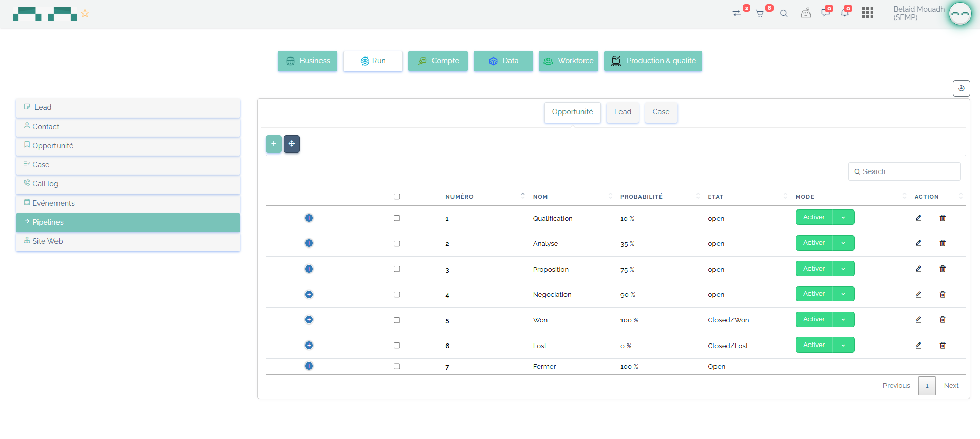Delete the Proposition stage with the trash icon
980x439 pixels.
click(x=943, y=269)
